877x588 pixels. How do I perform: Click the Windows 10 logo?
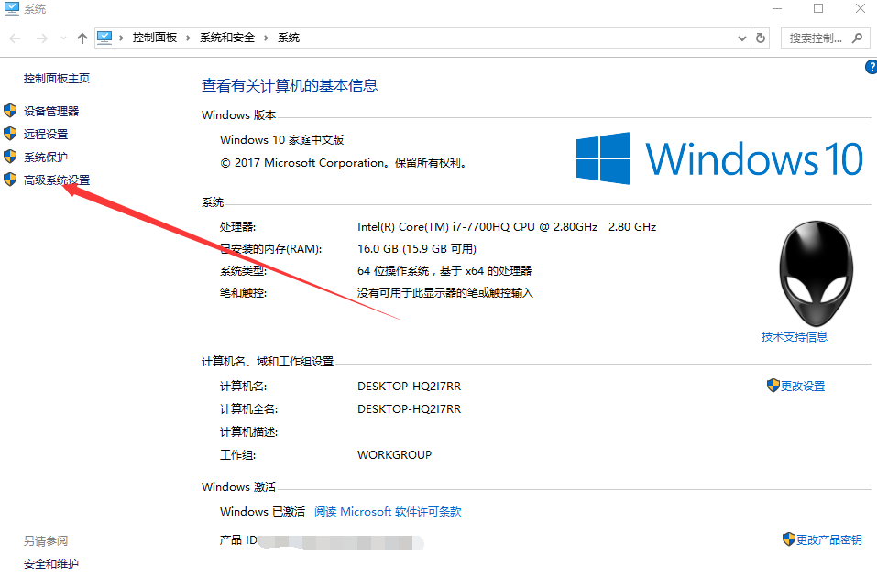point(719,158)
